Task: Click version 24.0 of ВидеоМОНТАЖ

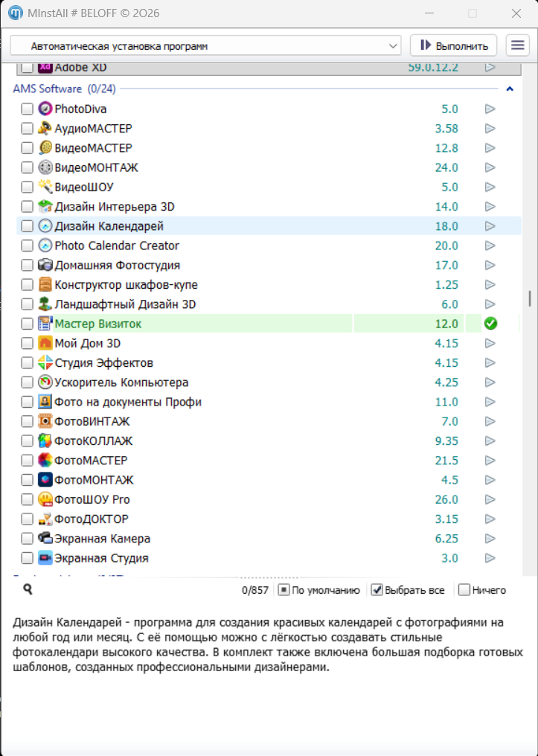Action: (x=446, y=167)
